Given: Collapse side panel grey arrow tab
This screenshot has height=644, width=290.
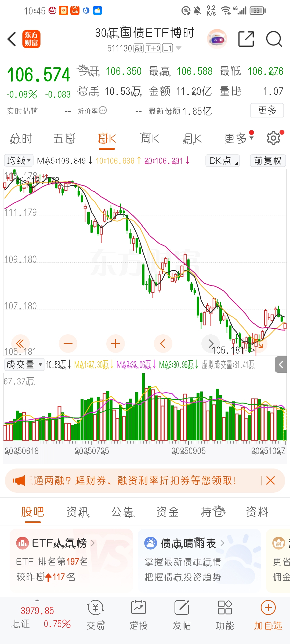Looking at the screenshot, I should 281,365.
